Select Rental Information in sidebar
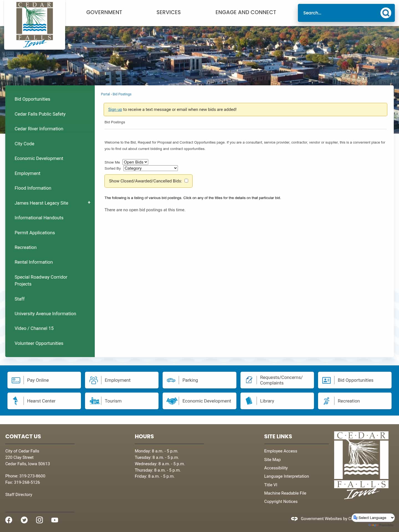Viewport: 399px width, 532px height. [34, 262]
